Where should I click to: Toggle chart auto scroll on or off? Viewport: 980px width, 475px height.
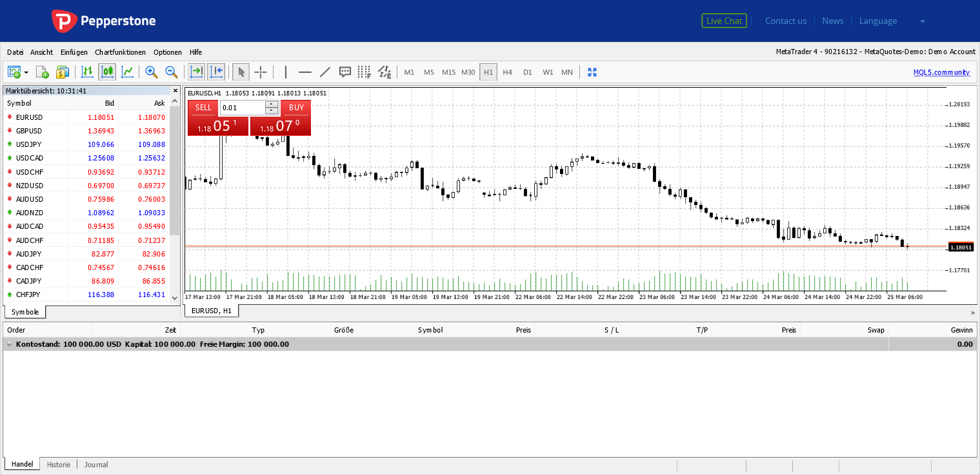pyautogui.click(x=196, y=72)
